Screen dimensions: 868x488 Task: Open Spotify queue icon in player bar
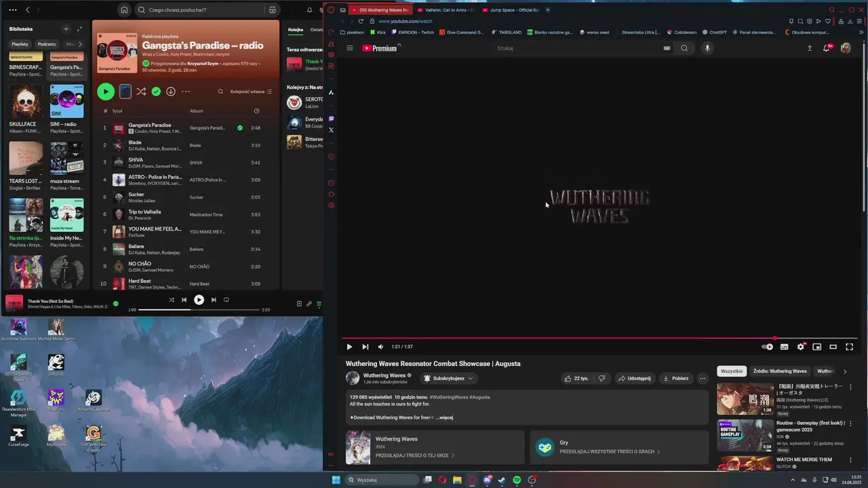(x=319, y=304)
